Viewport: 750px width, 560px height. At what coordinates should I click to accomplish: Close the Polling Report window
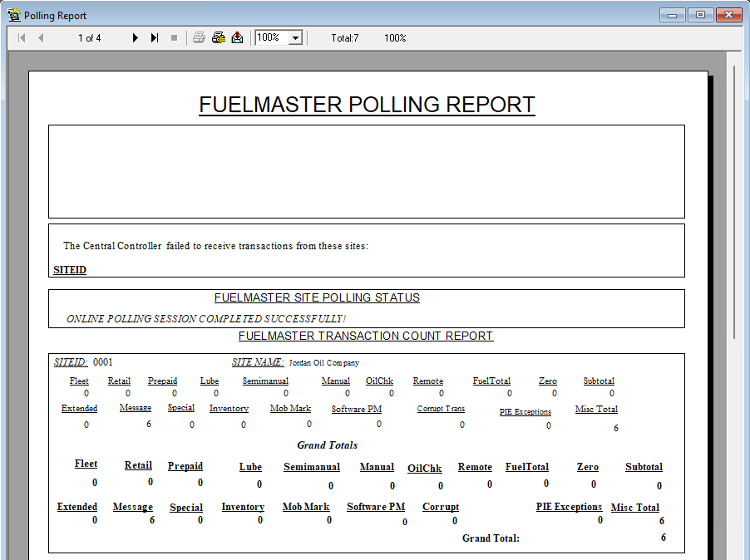click(728, 15)
